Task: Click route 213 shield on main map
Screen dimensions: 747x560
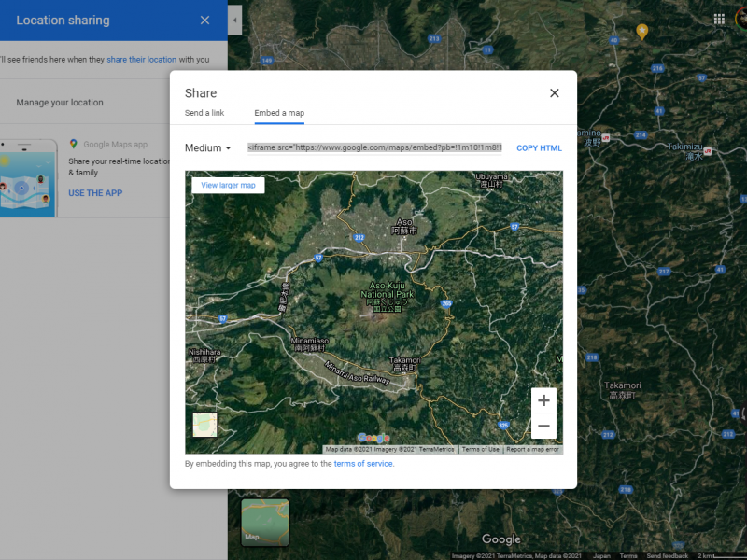Action: click(434, 38)
